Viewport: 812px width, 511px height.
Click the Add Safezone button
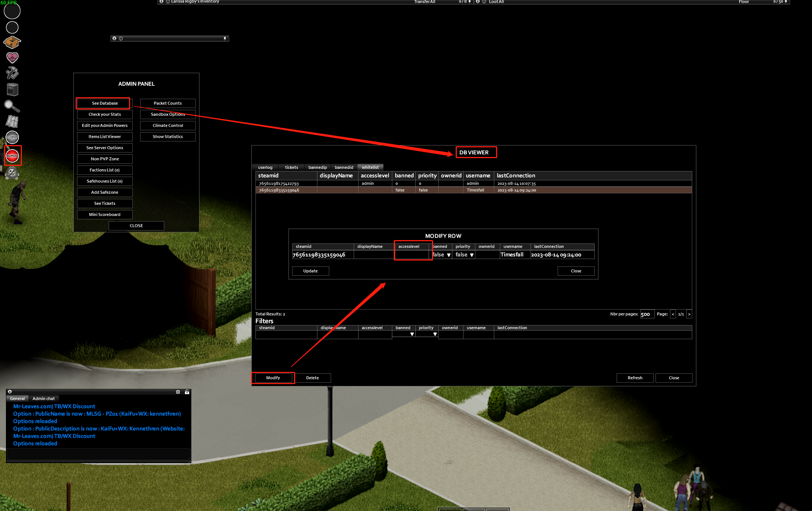[105, 192]
